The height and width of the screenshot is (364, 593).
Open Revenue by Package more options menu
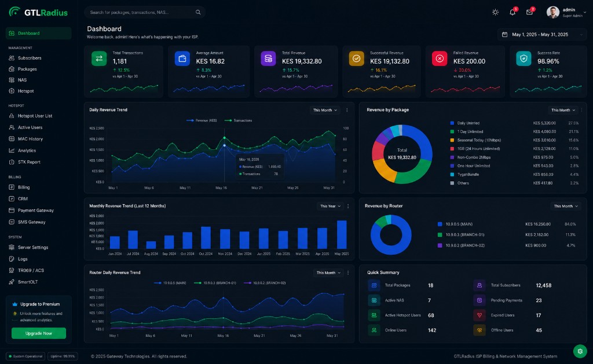(x=581, y=110)
